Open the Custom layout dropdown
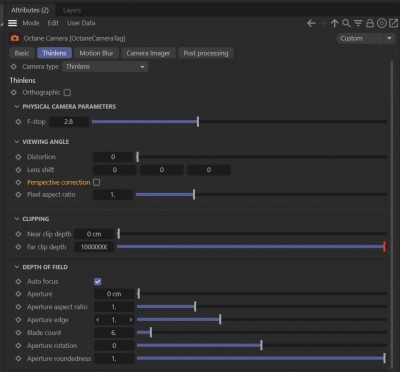Viewport: 400px width, 372px height. (x=366, y=38)
